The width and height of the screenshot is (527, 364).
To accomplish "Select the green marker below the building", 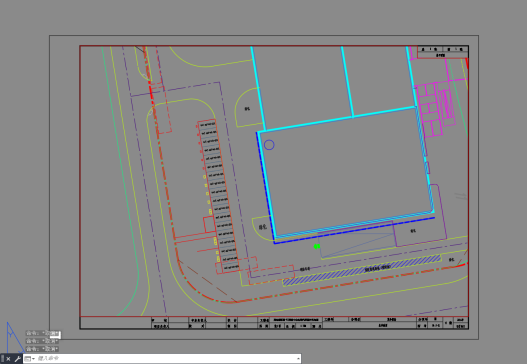I will point(317,246).
